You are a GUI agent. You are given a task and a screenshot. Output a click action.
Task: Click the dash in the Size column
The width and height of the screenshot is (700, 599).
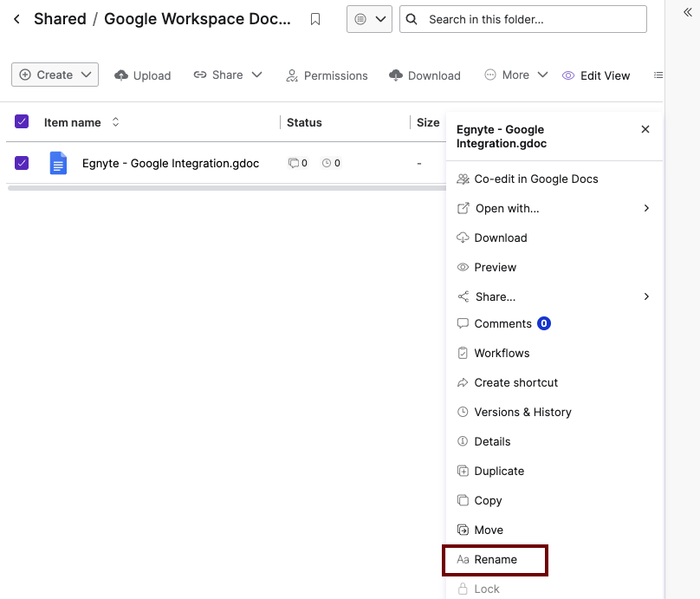pyautogui.click(x=419, y=164)
